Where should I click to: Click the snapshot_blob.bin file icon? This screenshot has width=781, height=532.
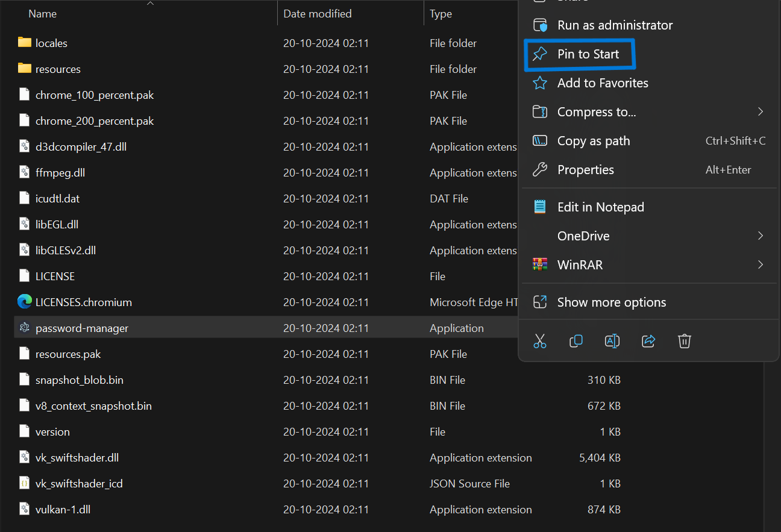[x=25, y=380]
